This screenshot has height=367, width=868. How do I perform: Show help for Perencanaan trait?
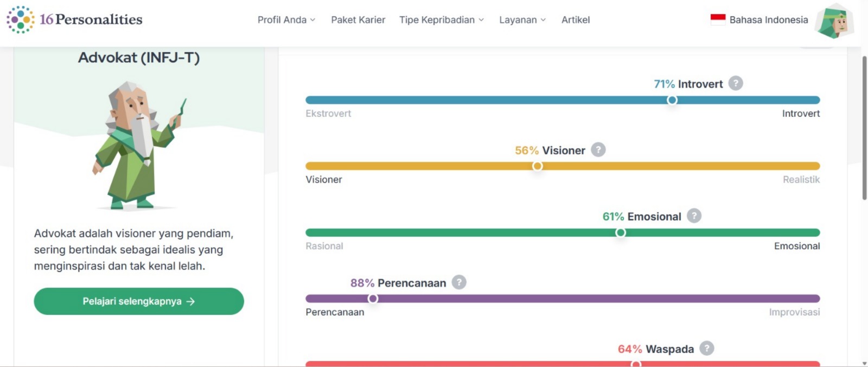[459, 282]
